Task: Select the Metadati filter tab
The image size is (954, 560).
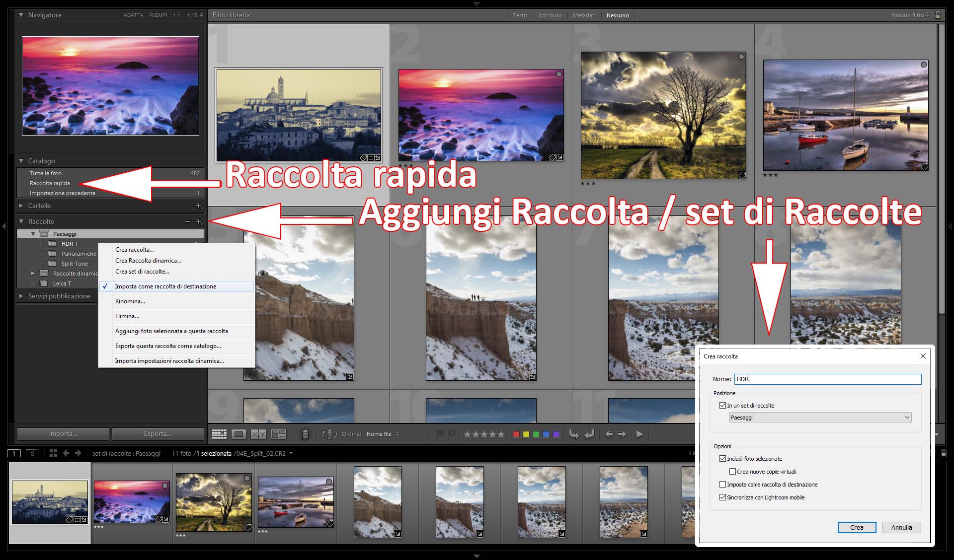Action: [584, 15]
